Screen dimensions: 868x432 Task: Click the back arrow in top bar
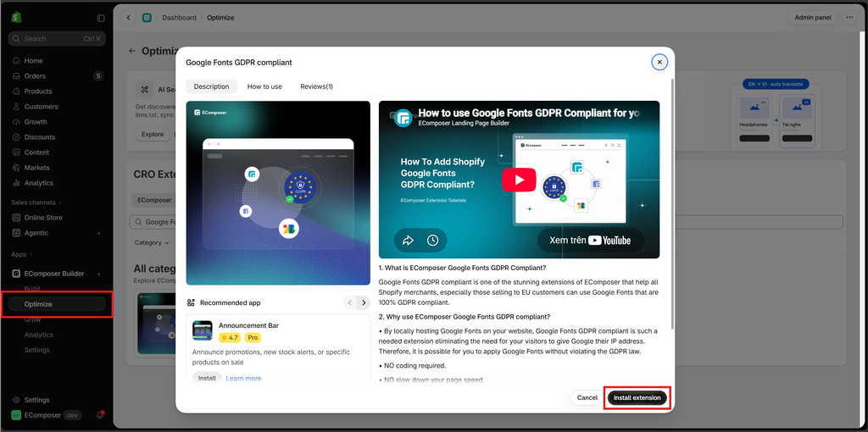[x=129, y=18]
